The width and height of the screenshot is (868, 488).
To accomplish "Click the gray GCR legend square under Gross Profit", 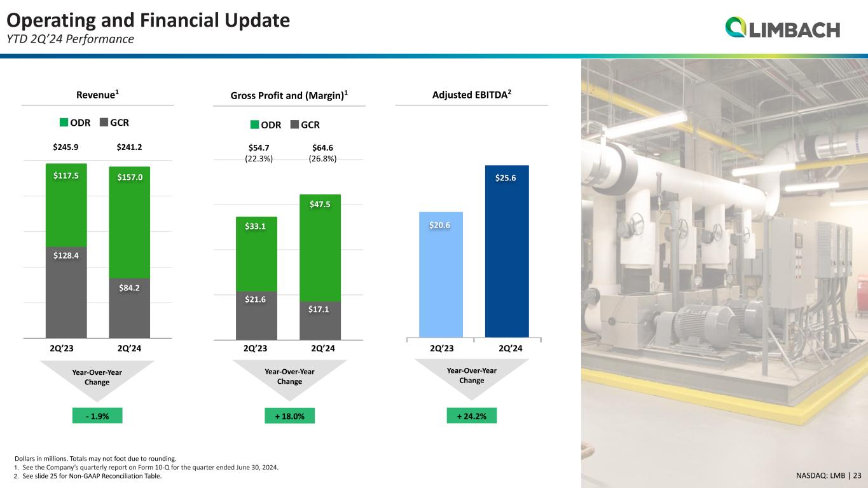I will [294, 125].
